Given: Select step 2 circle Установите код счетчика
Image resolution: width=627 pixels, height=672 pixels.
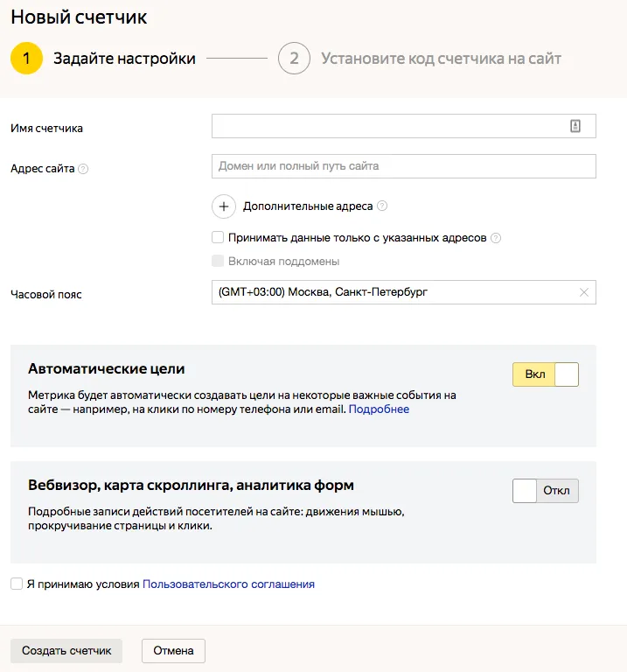Looking at the screenshot, I should click(294, 59).
